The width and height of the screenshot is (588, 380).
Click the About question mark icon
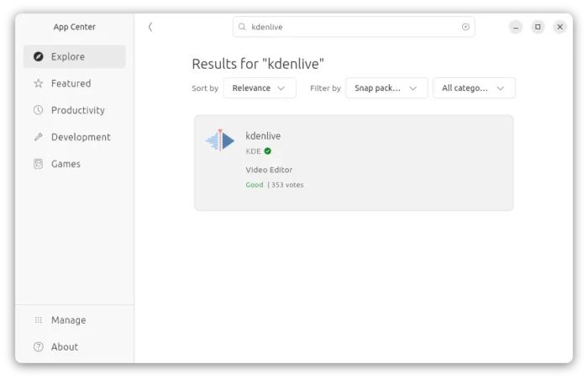click(x=38, y=347)
